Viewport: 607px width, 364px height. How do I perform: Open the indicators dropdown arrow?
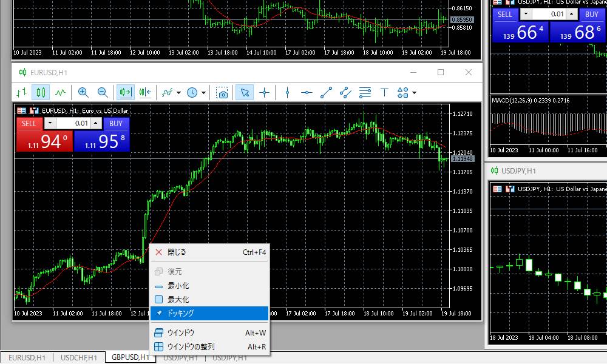click(x=178, y=92)
